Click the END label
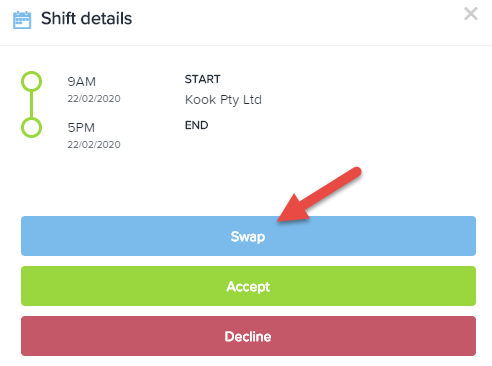Screen dimensions: 492x366 coord(196,125)
